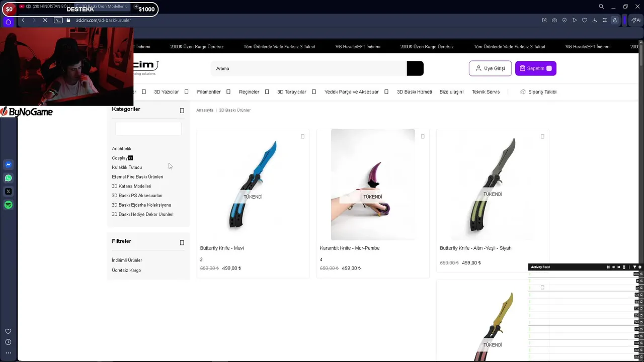
Task: Replay the 40m activity feed entry
Action: tap(641, 274)
